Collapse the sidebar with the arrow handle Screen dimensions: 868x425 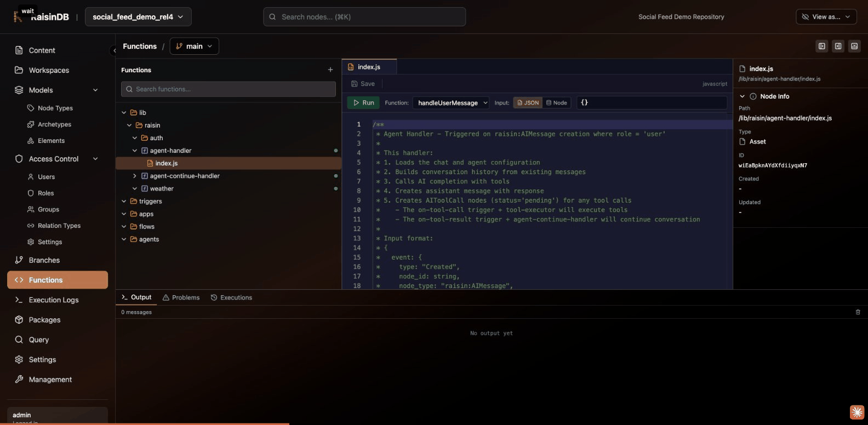pyautogui.click(x=114, y=51)
